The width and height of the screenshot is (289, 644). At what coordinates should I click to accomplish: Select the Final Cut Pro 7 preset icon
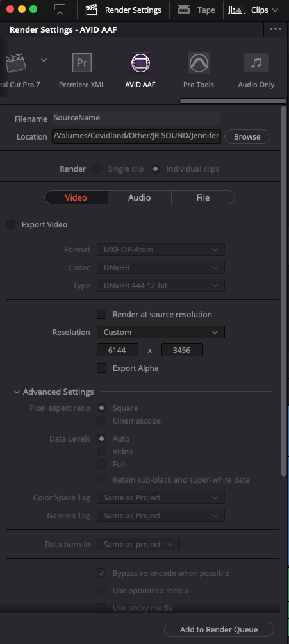(15, 63)
